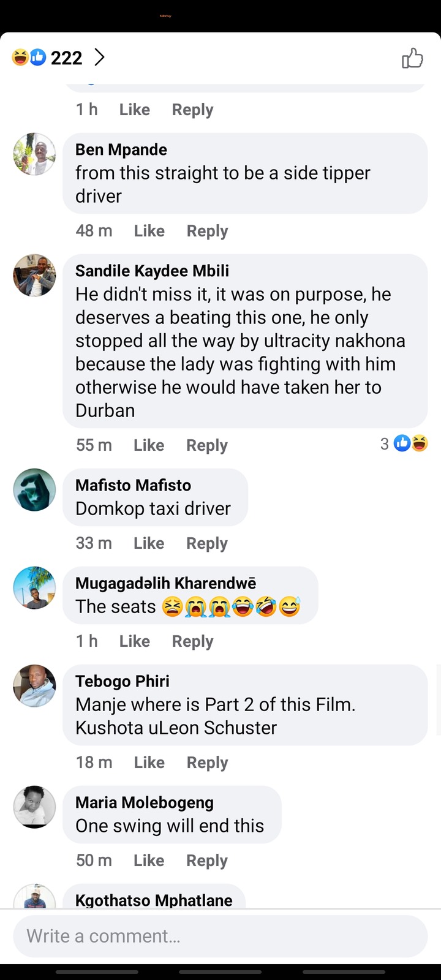Like Mafisto Mafisto's Domkop taxi driver comment
Viewport: 441px width, 980px height.
tap(149, 543)
